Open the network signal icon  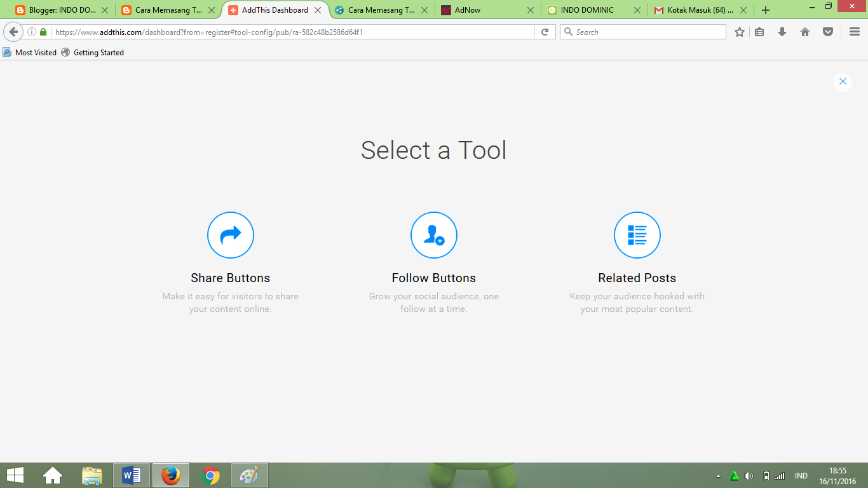click(x=780, y=476)
